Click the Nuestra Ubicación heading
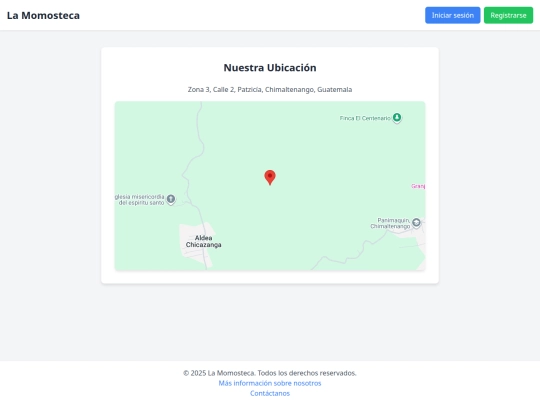The width and height of the screenshot is (540, 405). pyautogui.click(x=270, y=68)
